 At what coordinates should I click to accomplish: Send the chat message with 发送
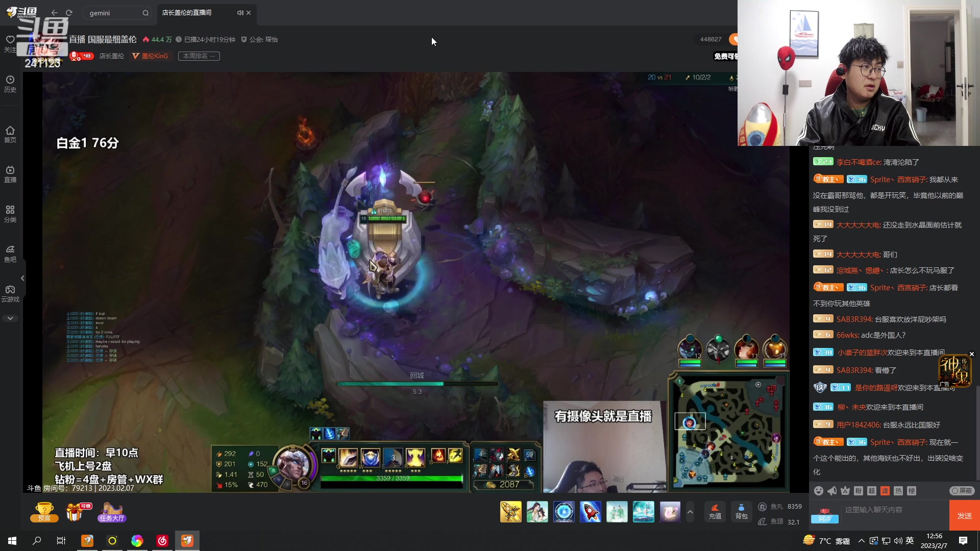(x=965, y=516)
